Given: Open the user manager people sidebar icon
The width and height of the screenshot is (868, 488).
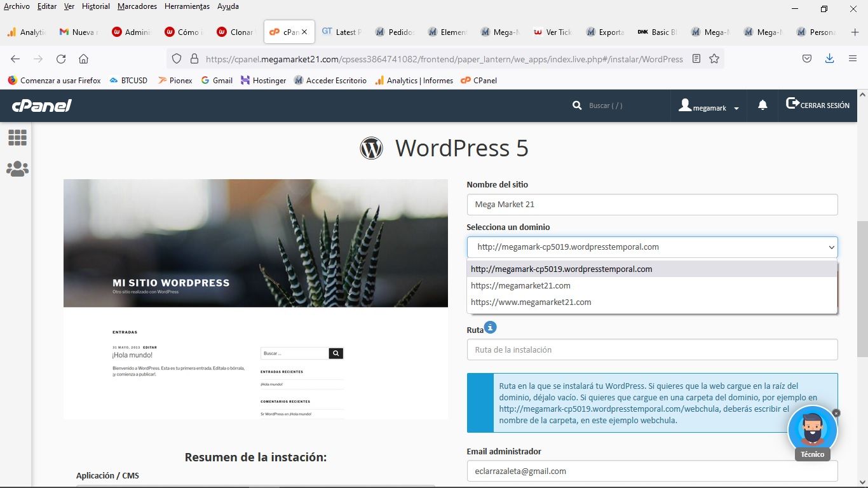Looking at the screenshot, I should (x=17, y=169).
